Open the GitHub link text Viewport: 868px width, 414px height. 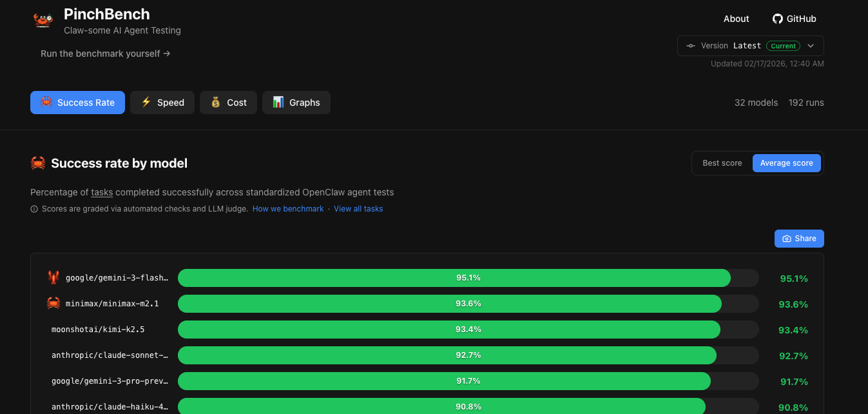(802, 19)
